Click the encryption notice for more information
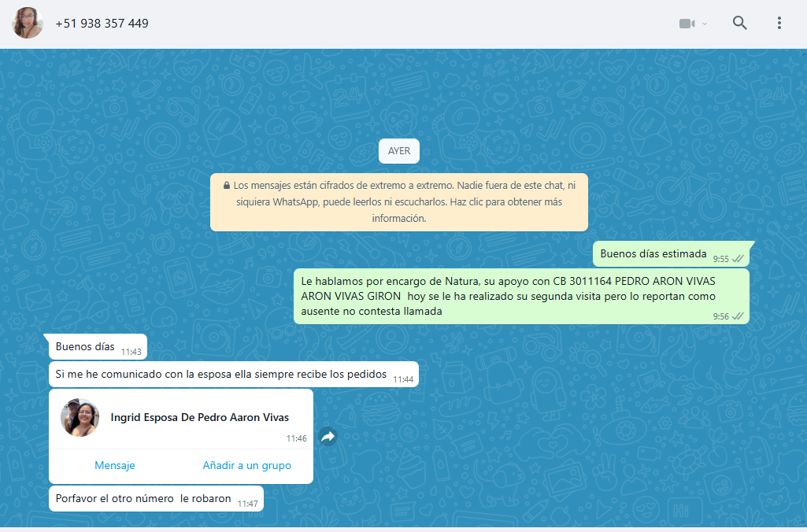Image resolution: width=807 pixels, height=532 pixels. click(x=398, y=202)
